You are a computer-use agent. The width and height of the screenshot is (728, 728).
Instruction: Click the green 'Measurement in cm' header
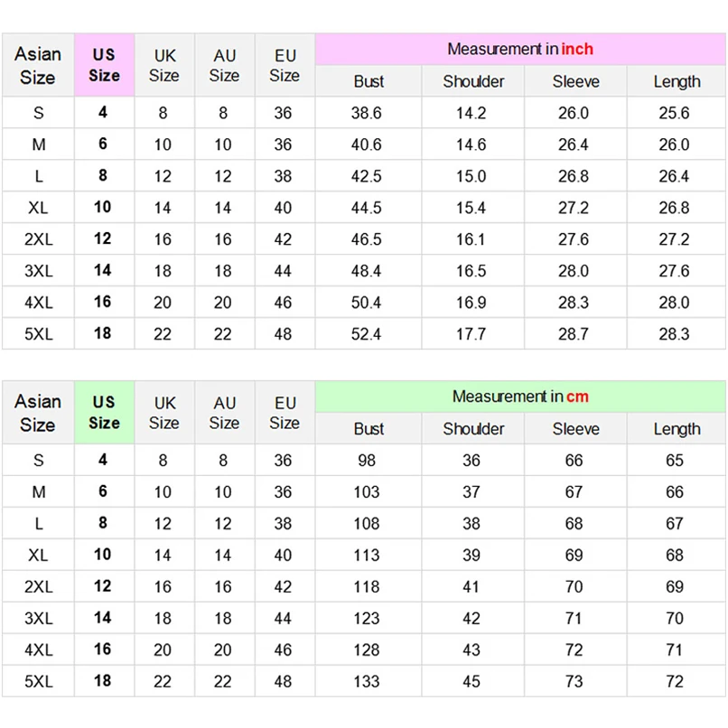click(520, 397)
